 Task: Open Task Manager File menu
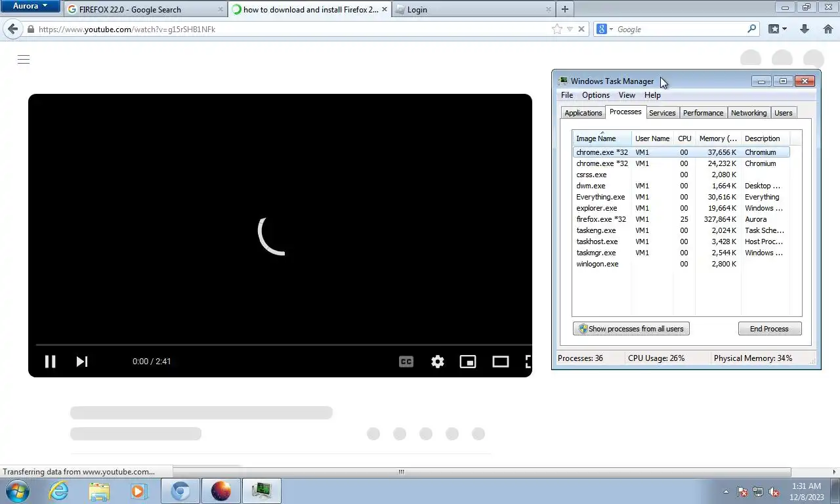[x=567, y=95]
